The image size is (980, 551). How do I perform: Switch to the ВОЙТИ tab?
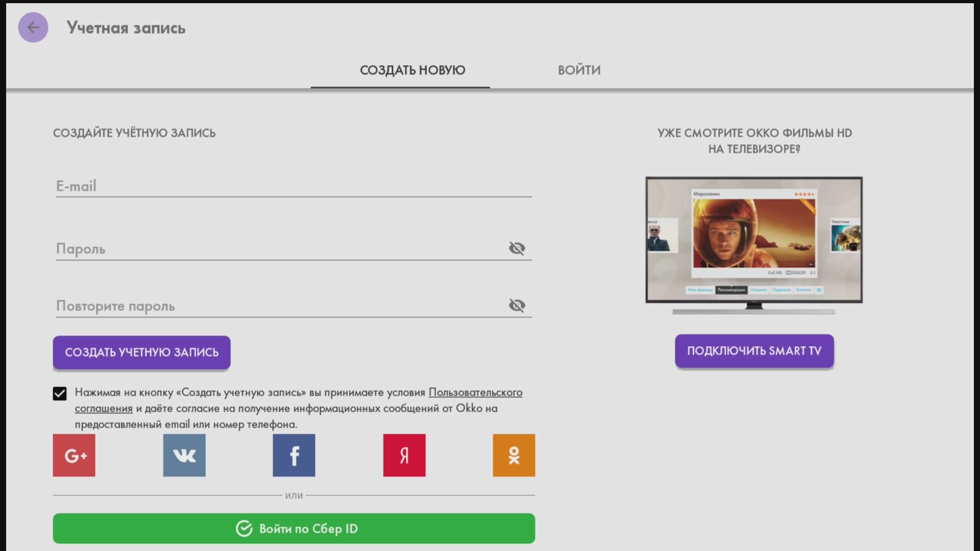tap(579, 70)
